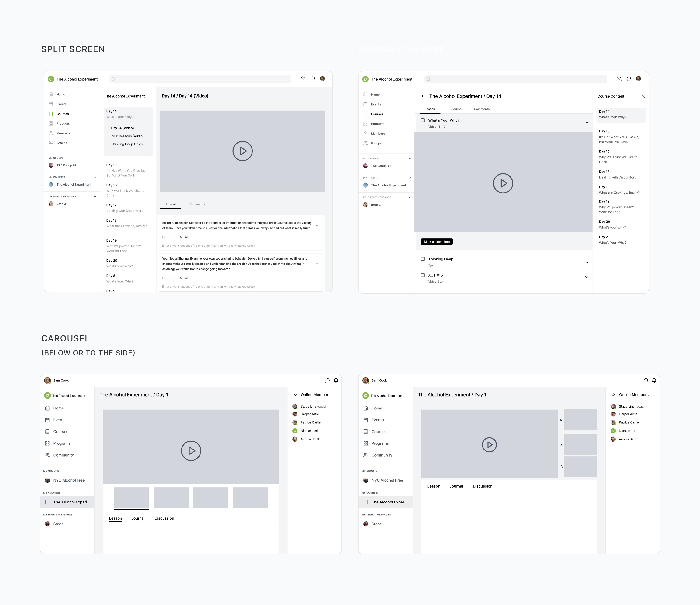700x605 pixels.
Task: Check the 'ACT #15' video checkbox
Action: pyautogui.click(x=423, y=275)
